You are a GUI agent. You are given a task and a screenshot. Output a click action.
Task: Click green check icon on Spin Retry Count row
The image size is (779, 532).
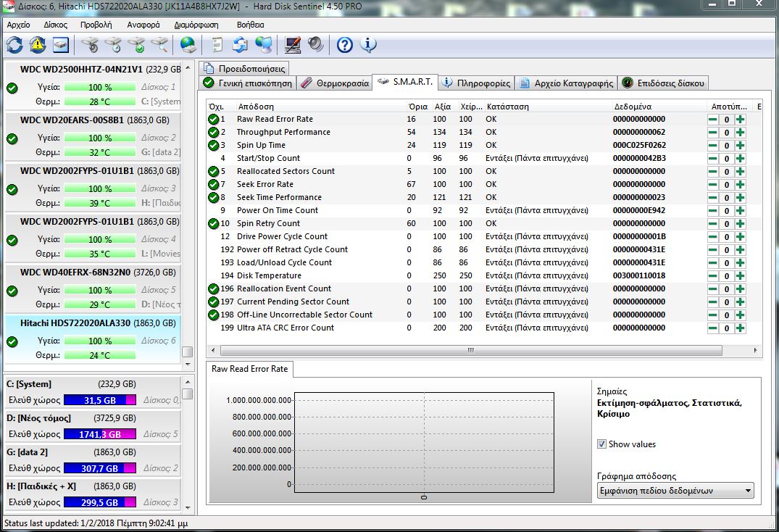214,223
